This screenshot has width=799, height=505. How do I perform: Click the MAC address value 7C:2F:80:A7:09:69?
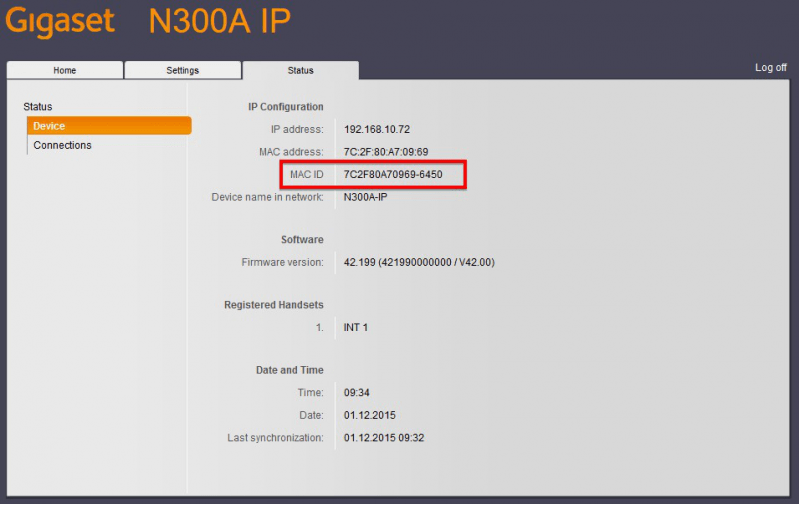(386, 152)
